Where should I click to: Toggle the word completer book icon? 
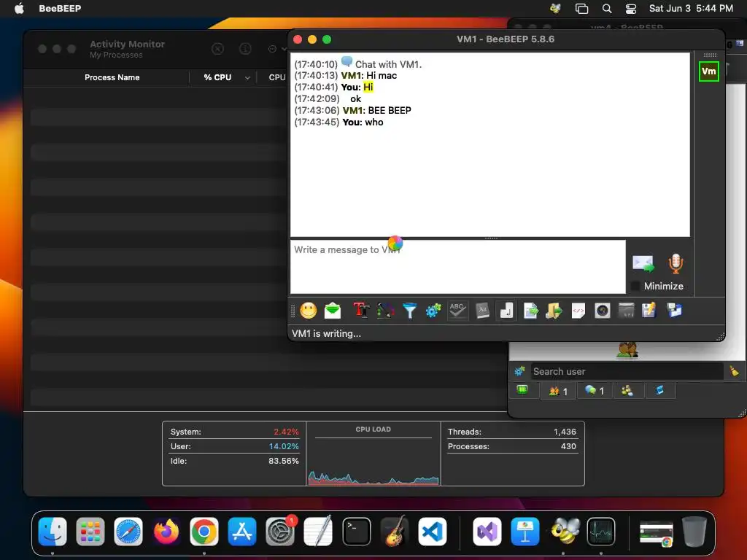click(x=482, y=311)
